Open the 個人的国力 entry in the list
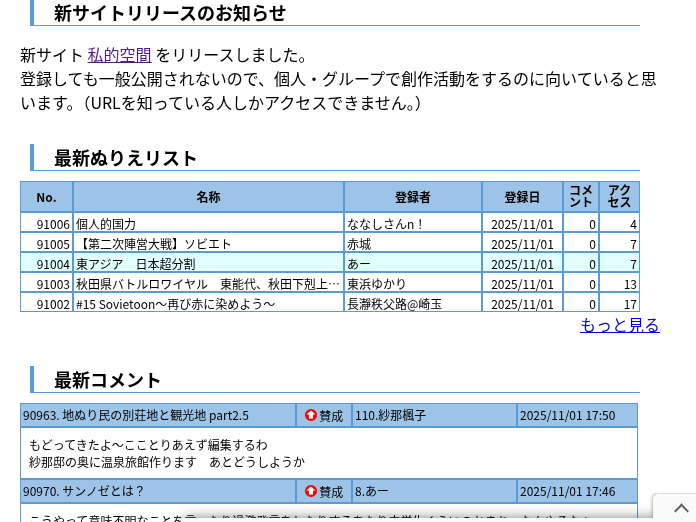The image size is (696, 522). click(x=106, y=224)
